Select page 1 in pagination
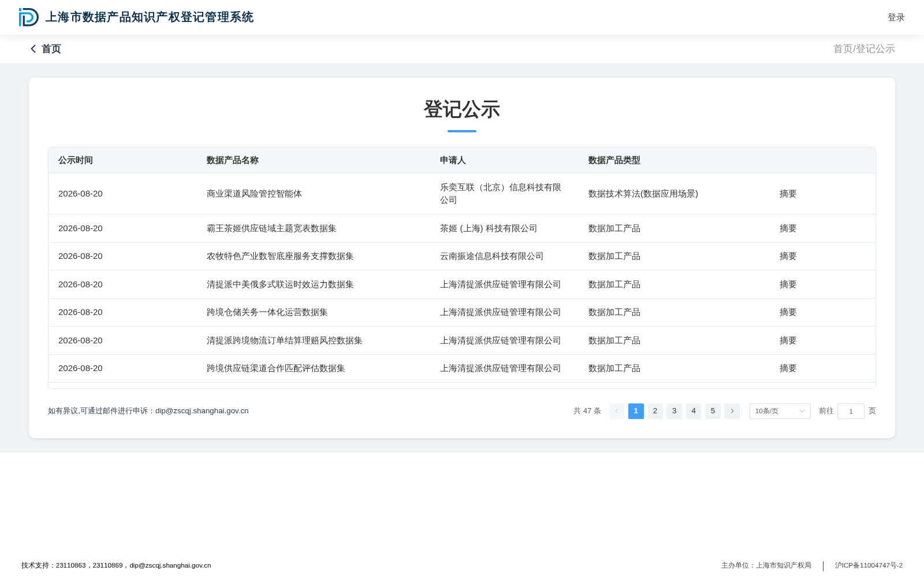Image resolution: width=924 pixels, height=578 pixels. click(x=636, y=411)
